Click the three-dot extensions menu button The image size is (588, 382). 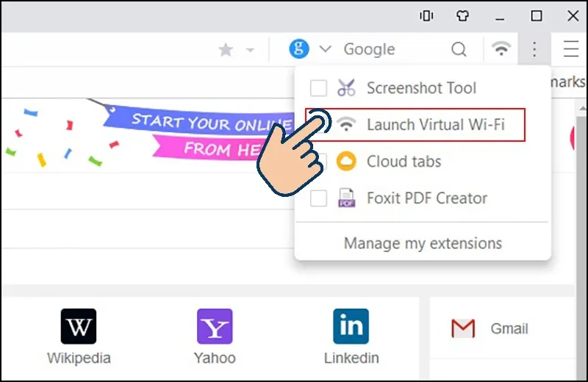(x=534, y=49)
